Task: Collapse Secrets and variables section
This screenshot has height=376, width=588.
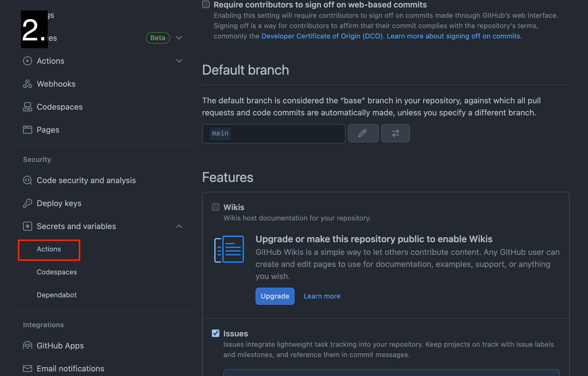Action: [x=179, y=226]
